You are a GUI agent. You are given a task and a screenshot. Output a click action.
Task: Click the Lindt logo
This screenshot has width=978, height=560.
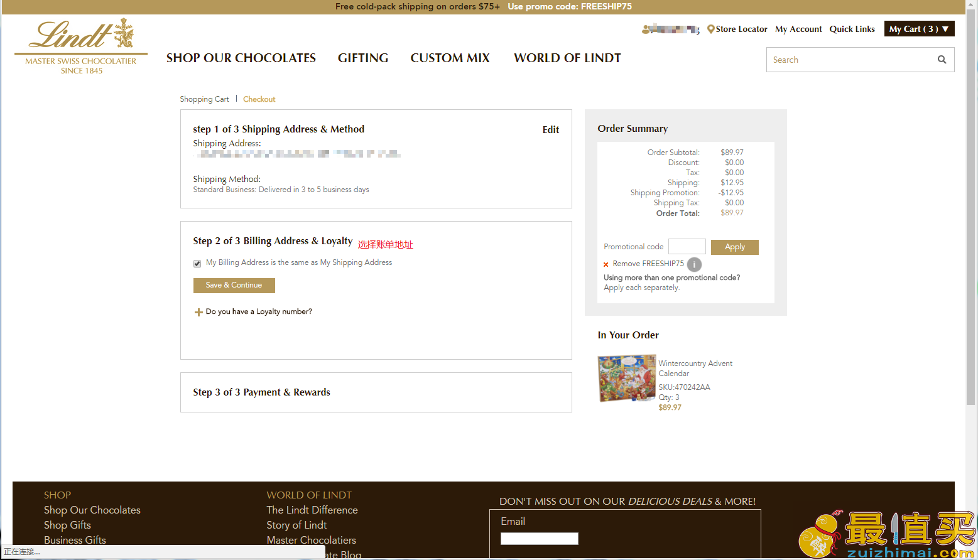(81, 46)
